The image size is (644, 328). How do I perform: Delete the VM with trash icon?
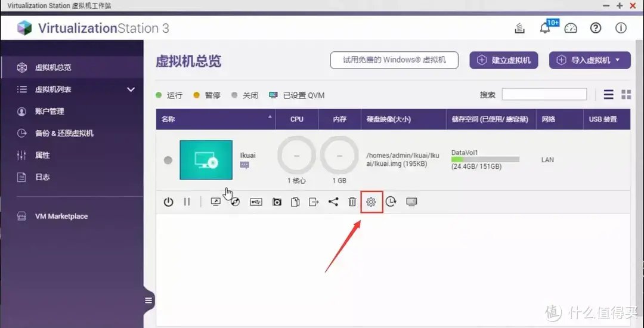(352, 202)
